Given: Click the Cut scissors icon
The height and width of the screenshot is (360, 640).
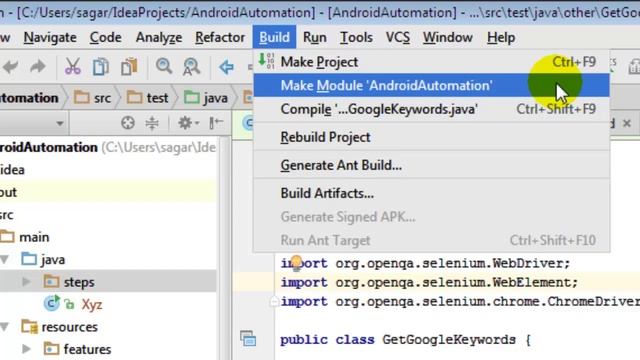Looking at the screenshot, I should [73, 66].
